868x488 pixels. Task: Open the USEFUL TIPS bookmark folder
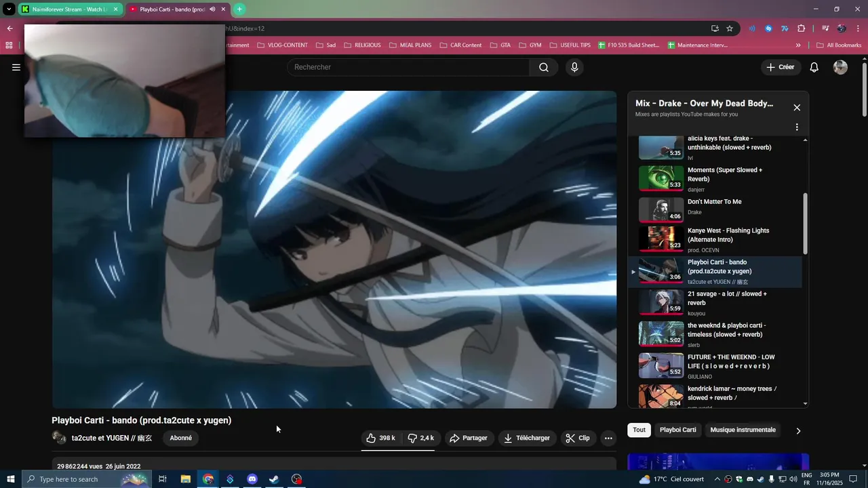pyautogui.click(x=570, y=45)
